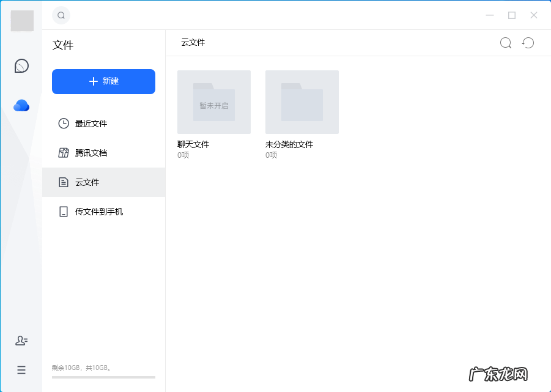Select 最近文件 in the sidebar
Viewport: 551px width, 392px height.
coord(93,123)
